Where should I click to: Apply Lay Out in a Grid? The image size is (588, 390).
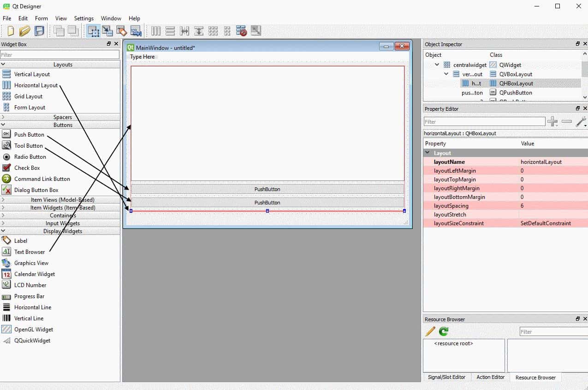tap(213, 31)
